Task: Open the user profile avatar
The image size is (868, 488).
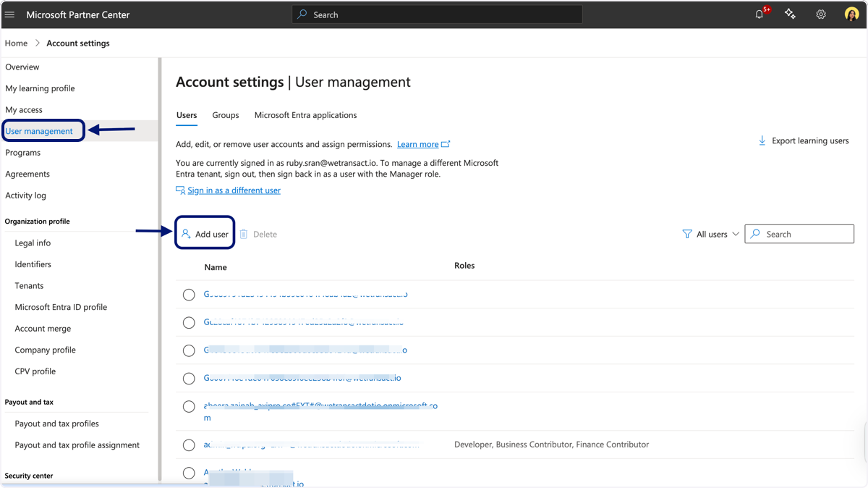Action: tap(851, 14)
